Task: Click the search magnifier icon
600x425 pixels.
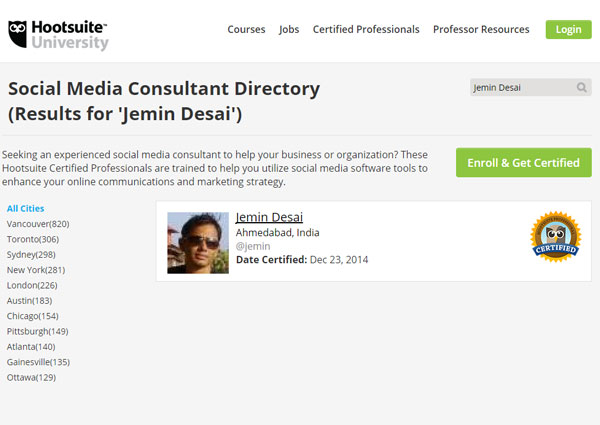Action: click(x=582, y=88)
